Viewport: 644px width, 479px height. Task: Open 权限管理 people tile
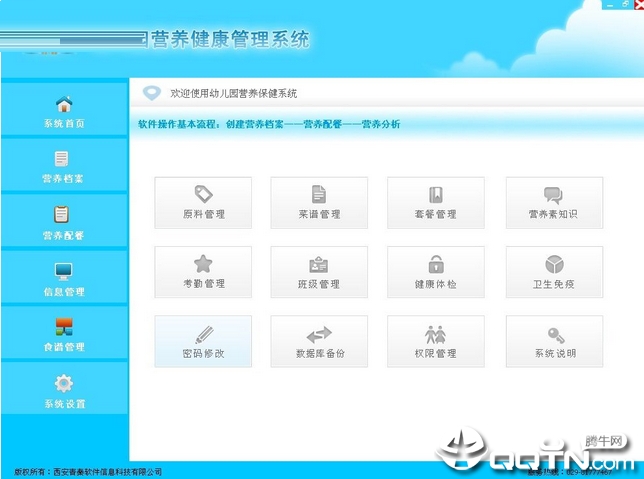click(x=436, y=341)
